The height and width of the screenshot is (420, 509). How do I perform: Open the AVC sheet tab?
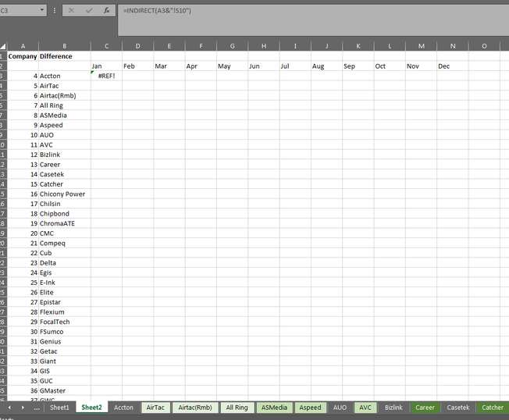coord(365,408)
